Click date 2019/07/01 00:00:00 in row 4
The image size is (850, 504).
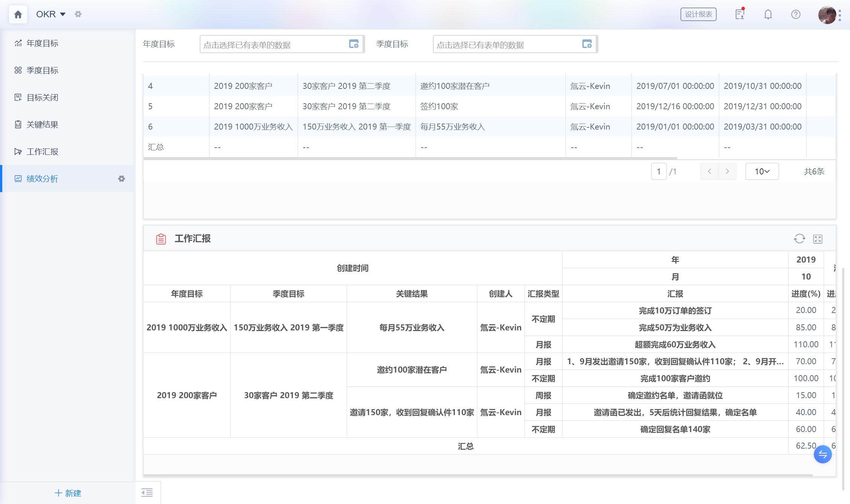coord(675,86)
